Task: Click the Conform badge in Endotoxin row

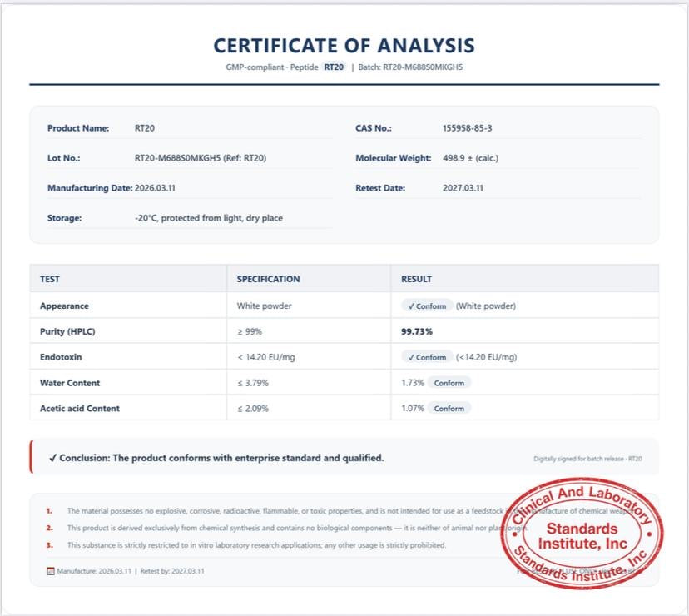Action: click(x=427, y=357)
